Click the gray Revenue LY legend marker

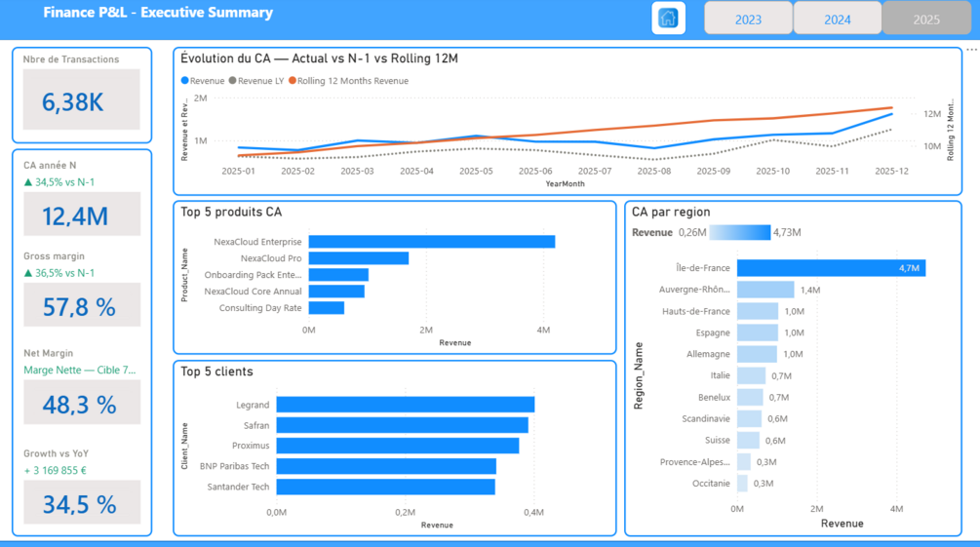232,81
